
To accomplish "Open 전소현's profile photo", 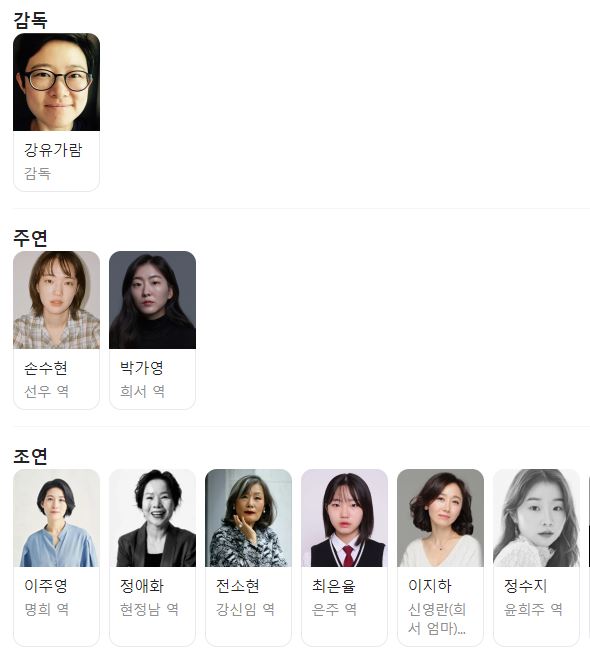I will 248,518.
